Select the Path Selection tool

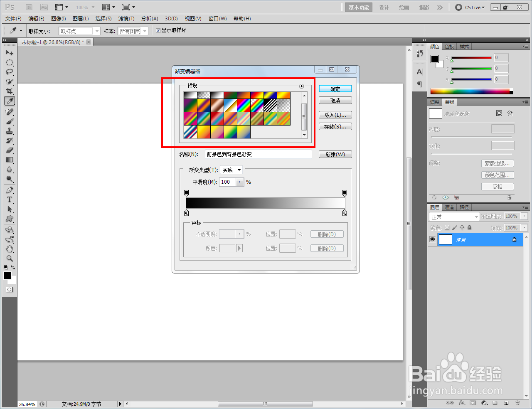(10, 209)
